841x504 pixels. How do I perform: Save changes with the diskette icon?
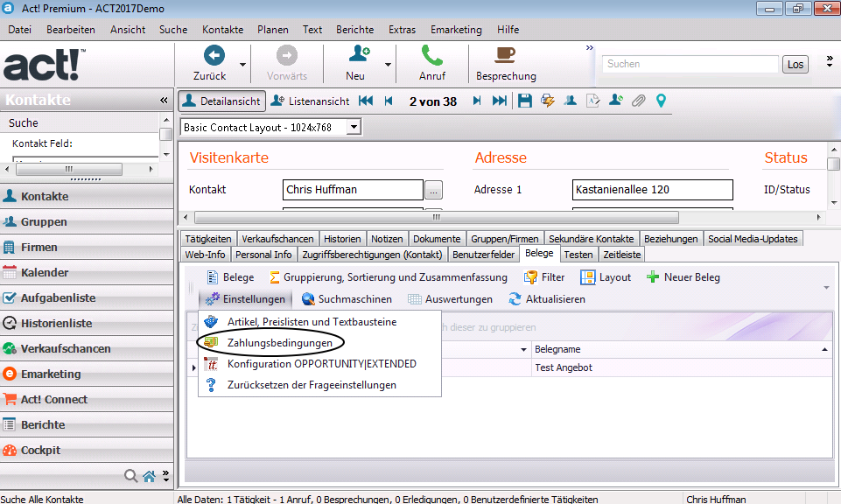coord(524,101)
